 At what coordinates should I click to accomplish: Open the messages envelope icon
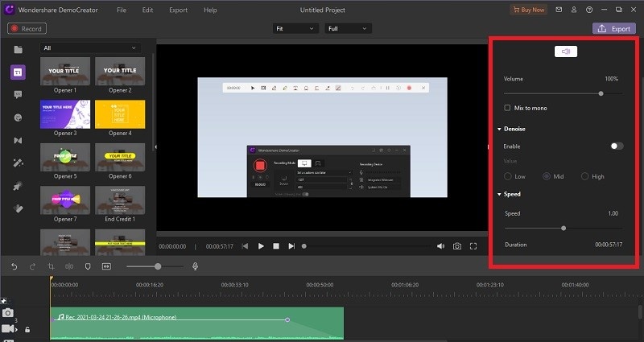pyautogui.click(x=559, y=10)
